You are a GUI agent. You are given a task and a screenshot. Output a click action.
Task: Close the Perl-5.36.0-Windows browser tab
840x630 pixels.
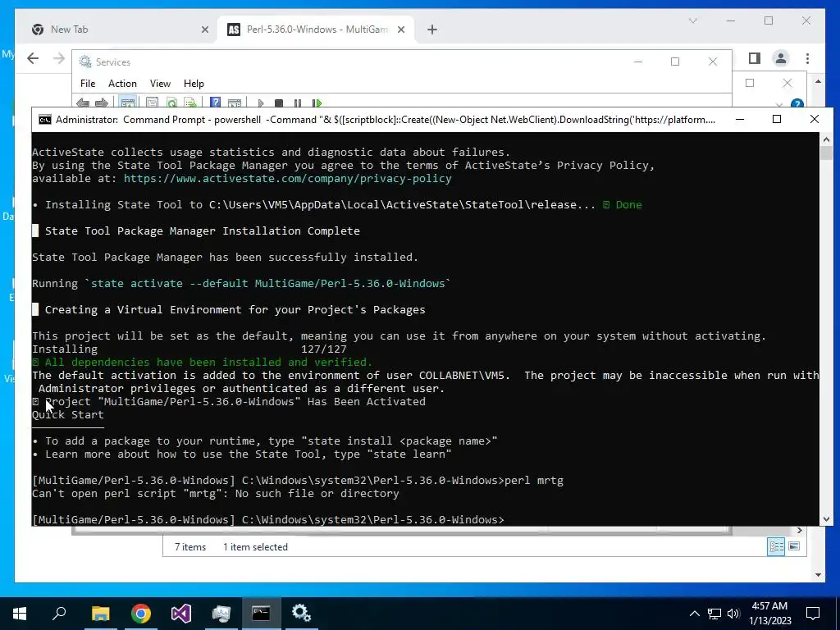click(400, 30)
